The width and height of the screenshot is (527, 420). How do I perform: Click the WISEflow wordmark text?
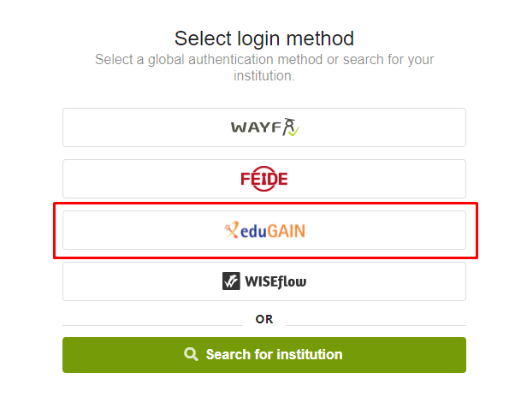(275, 281)
